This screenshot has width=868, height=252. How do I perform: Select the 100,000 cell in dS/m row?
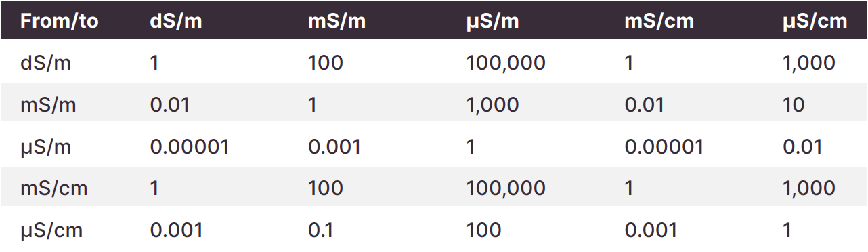506,63
